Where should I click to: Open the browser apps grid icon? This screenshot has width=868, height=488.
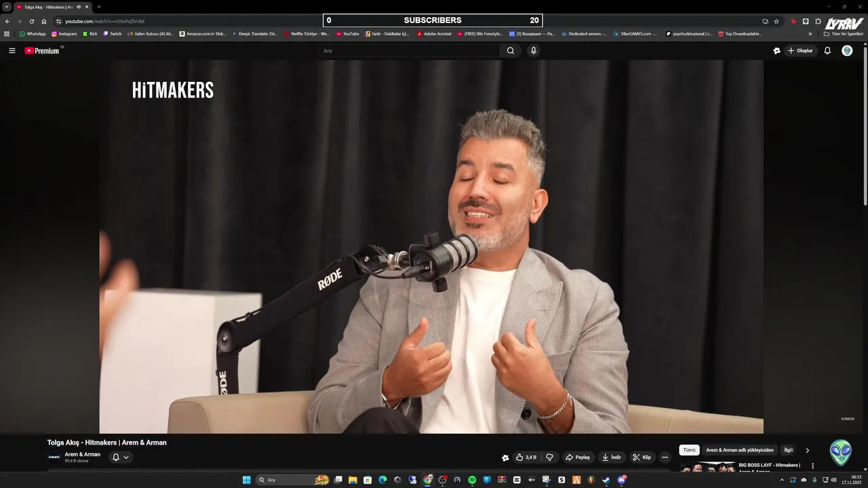click(7, 33)
